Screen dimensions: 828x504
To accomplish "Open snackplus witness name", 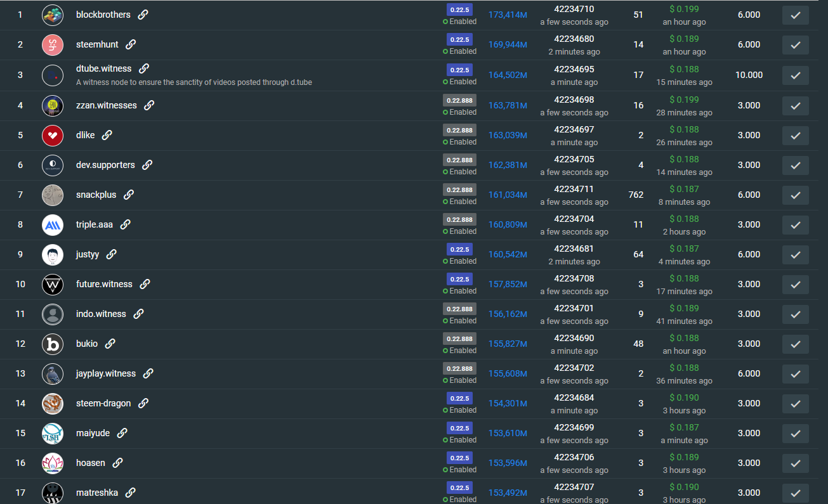I will 96,195.
